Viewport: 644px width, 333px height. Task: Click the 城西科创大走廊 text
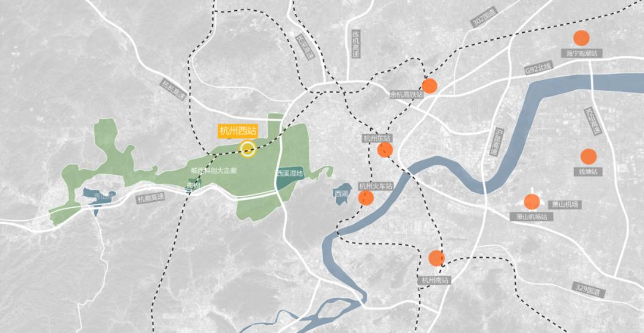(214, 170)
